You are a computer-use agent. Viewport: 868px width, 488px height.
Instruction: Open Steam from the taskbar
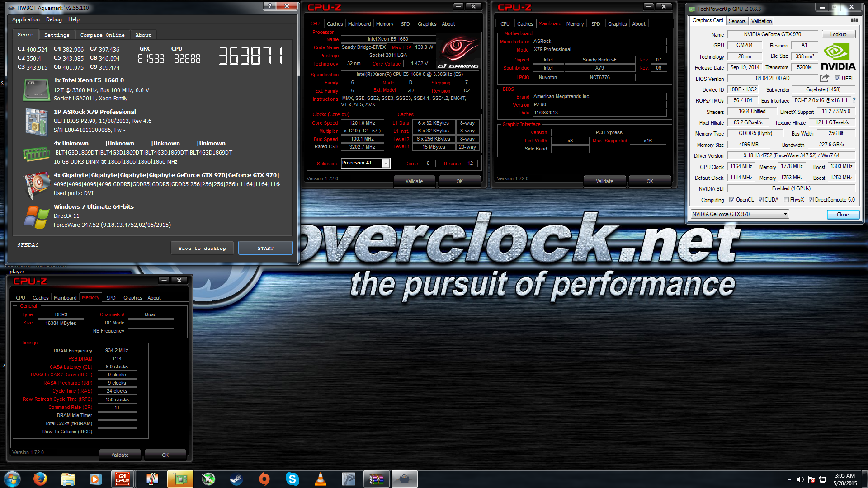click(236, 479)
